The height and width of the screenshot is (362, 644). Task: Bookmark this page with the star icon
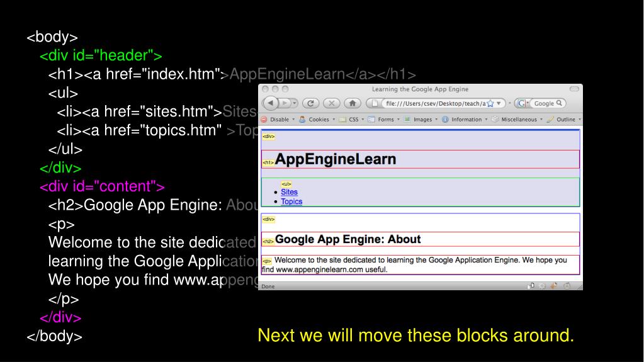pos(490,103)
